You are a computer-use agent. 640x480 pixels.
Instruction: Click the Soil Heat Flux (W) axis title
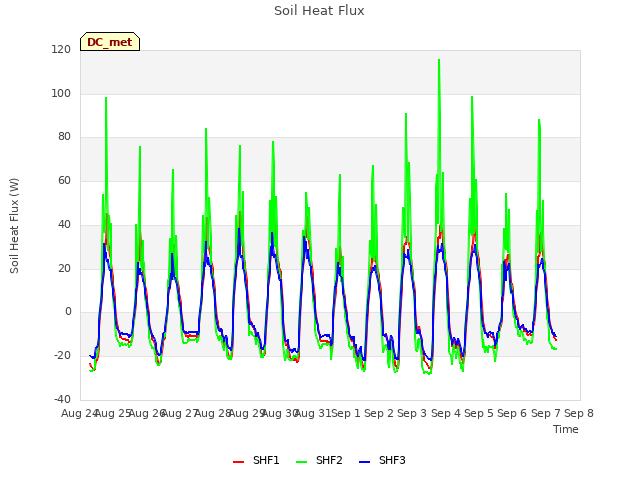coord(14,226)
